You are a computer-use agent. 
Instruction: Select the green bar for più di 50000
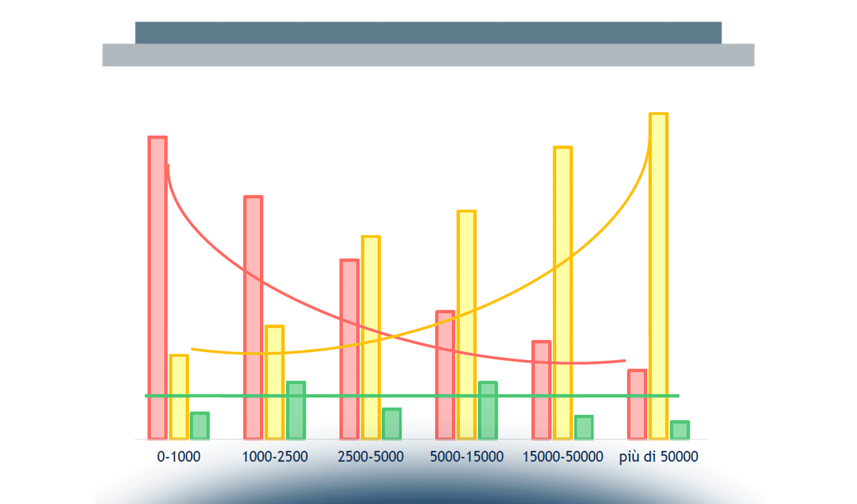679,430
